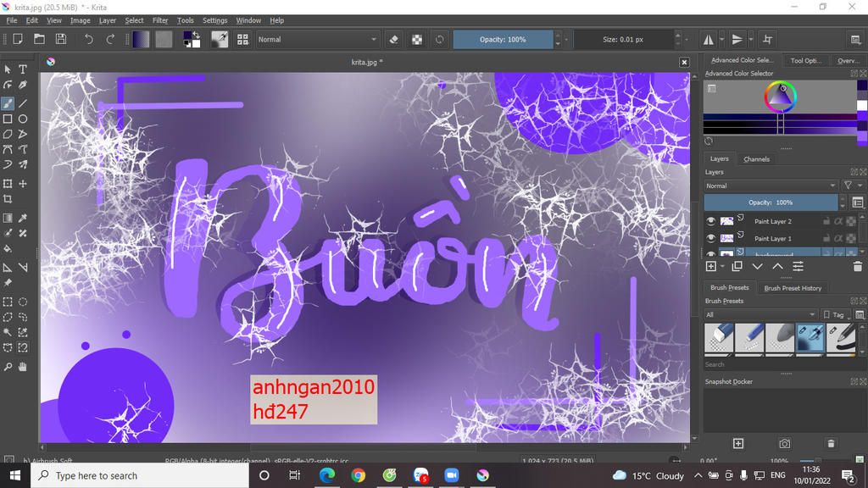The width and height of the screenshot is (868, 488).
Task: Select the Gradient tool
Action: (x=8, y=218)
